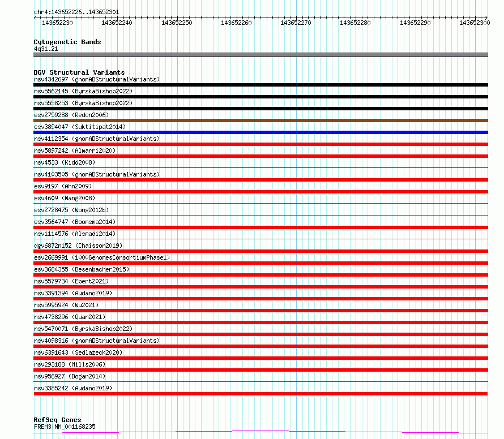The image size is (504, 439).
Task: Select the nsv293188 Mills2006 label
Action: click(70, 364)
